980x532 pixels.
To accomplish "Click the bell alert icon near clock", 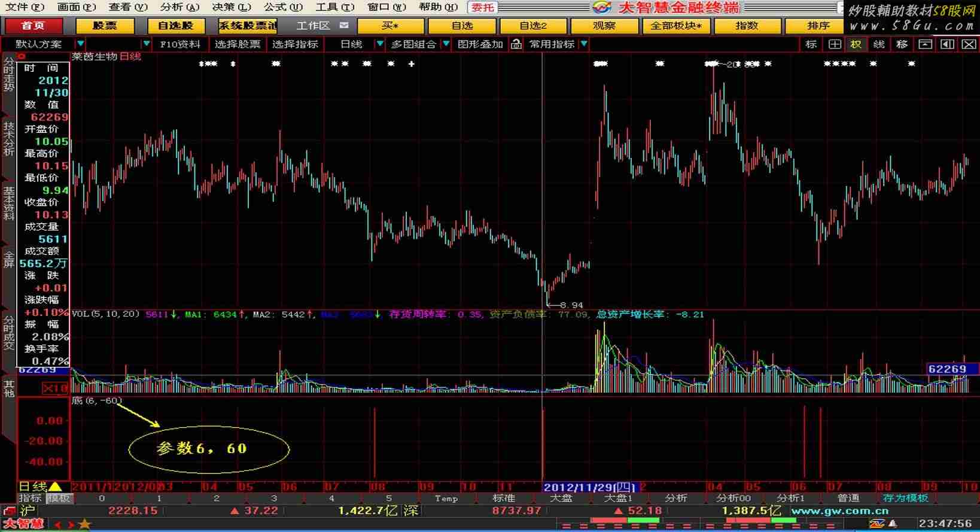I will coord(892,524).
